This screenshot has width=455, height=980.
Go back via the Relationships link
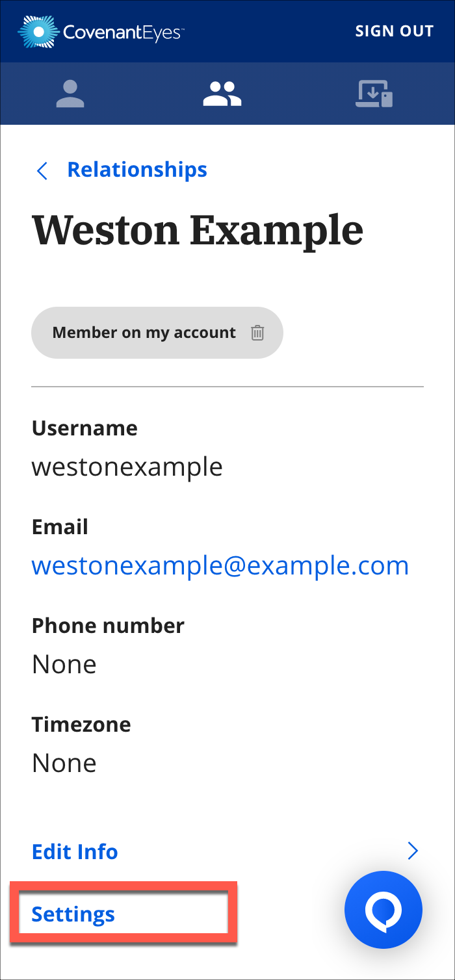tap(137, 170)
